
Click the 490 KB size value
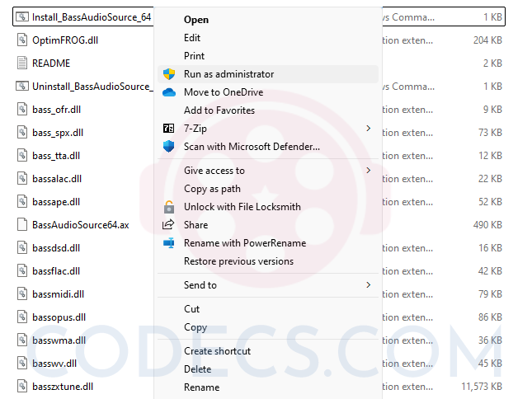point(487,225)
